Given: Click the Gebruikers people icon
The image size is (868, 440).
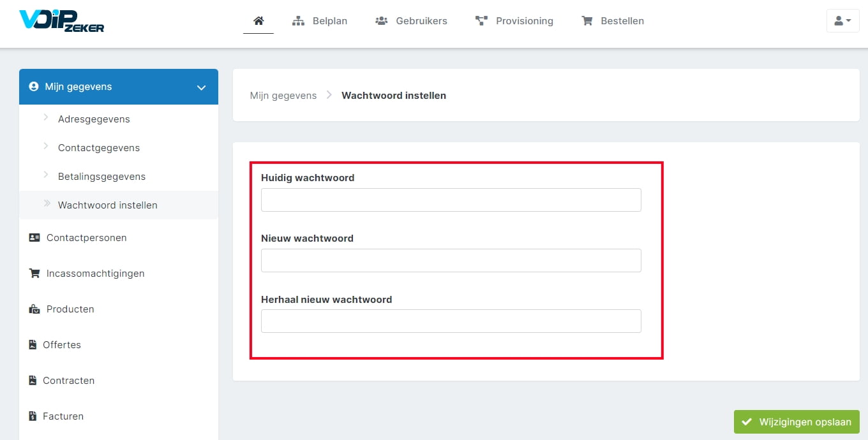Looking at the screenshot, I should point(382,21).
